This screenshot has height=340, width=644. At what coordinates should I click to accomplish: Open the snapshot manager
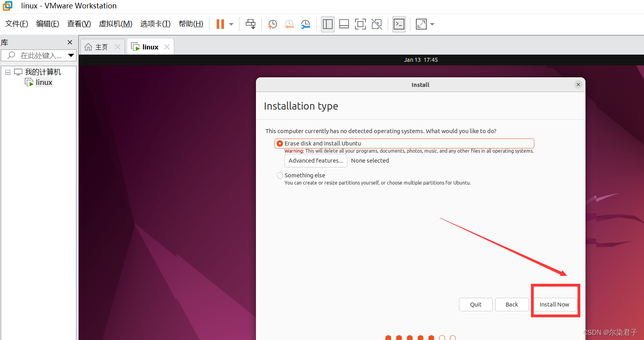[x=306, y=24]
